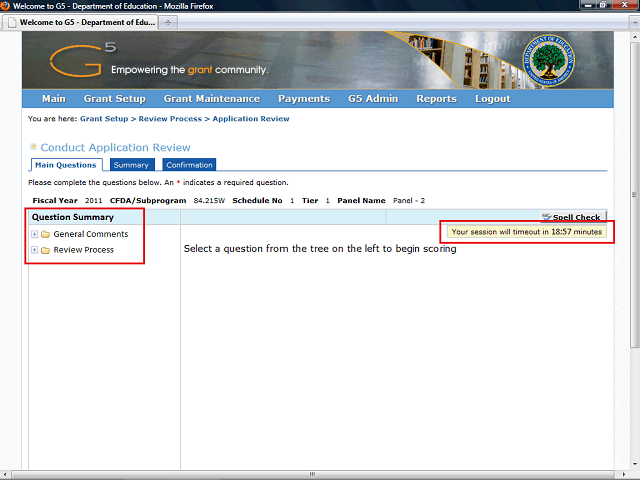The image size is (640, 480).
Task: Click the bullet icon beside Conduct Application Review
Action: pos(33,147)
